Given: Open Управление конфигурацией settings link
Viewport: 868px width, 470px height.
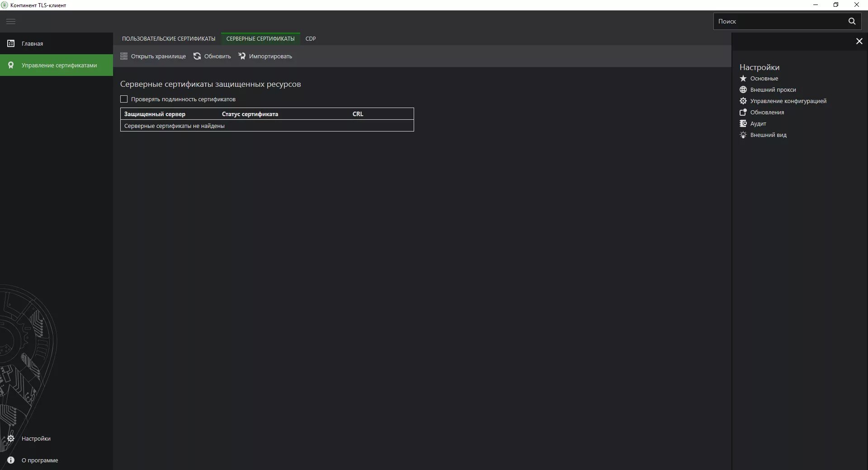Looking at the screenshot, I should pyautogui.click(x=788, y=101).
